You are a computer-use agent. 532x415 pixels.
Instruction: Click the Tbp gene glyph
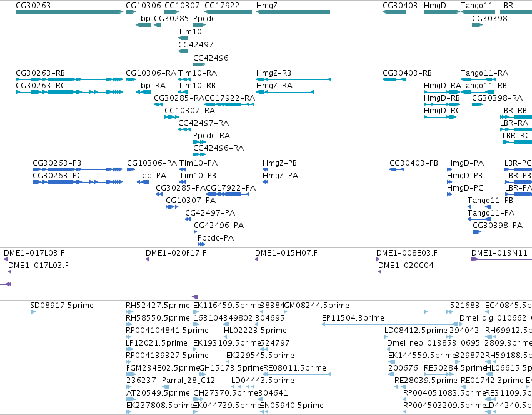pyautogui.click(x=143, y=25)
